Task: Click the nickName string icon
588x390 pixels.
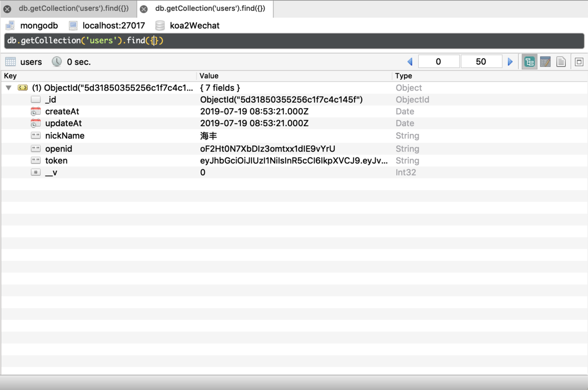Action: [x=36, y=136]
